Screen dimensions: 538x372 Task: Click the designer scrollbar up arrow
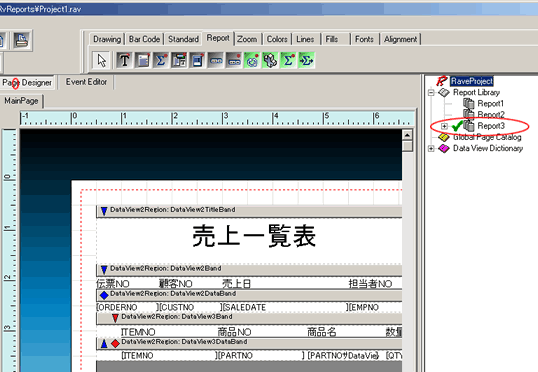pyautogui.click(x=407, y=135)
